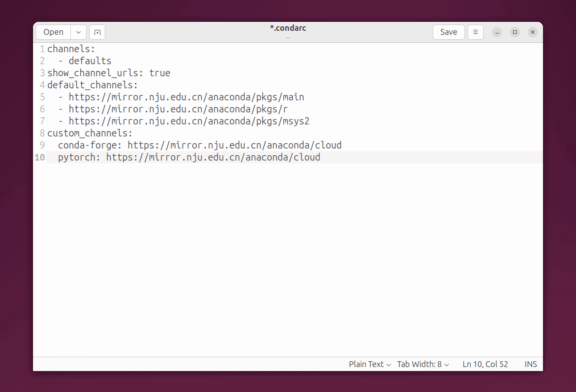Open the Tab Width: 8 dropdown
Image resolution: width=576 pixels, height=392 pixels.
point(423,364)
